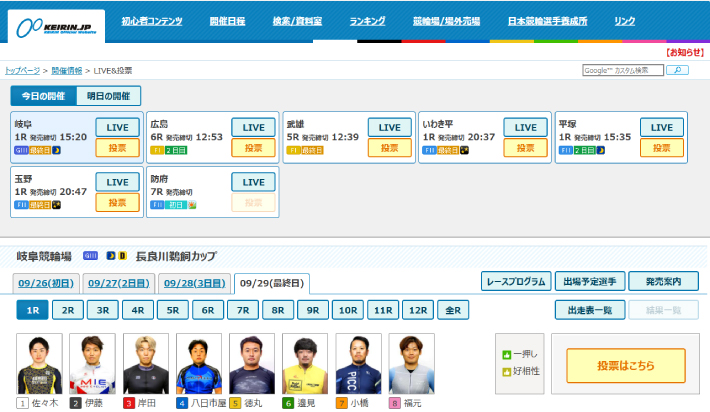Click rider number 1 badge for 佐々木
Viewport: 710px width, 412px height.
[x=22, y=403]
